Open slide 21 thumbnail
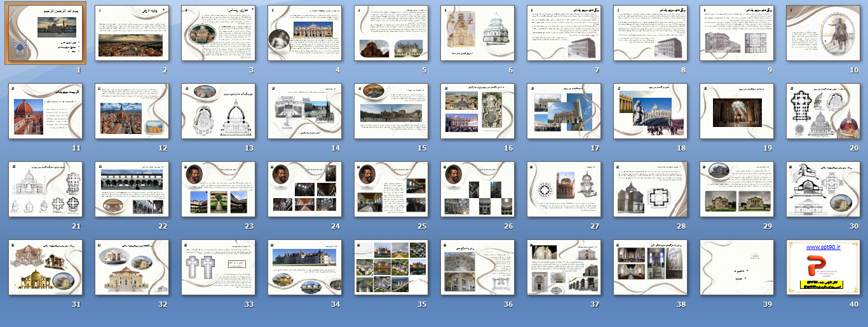The width and height of the screenshot is (868, 327). [45, 189]
